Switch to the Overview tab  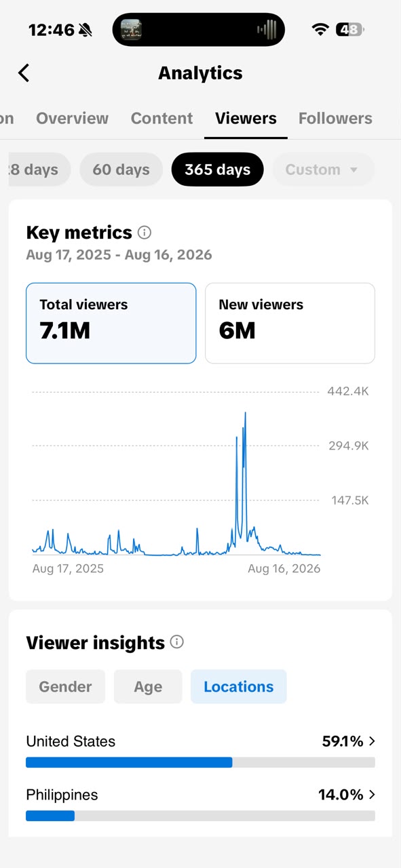click(72, 118)
